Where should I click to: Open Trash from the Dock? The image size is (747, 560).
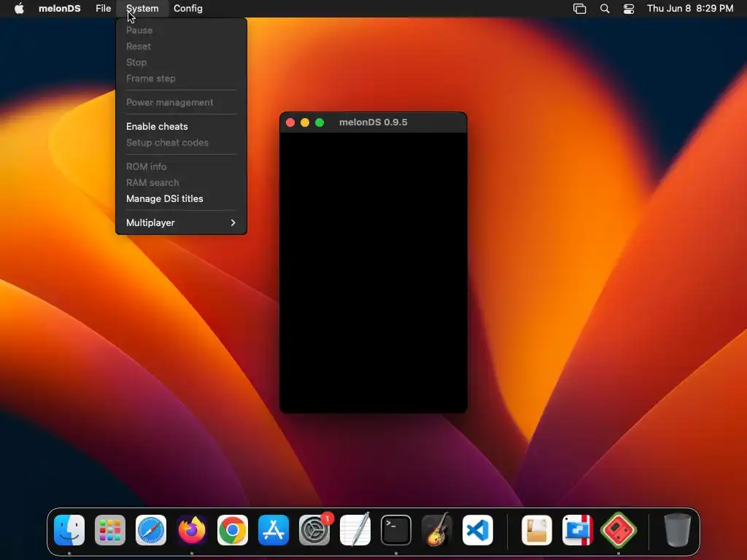tap(678, 530)
